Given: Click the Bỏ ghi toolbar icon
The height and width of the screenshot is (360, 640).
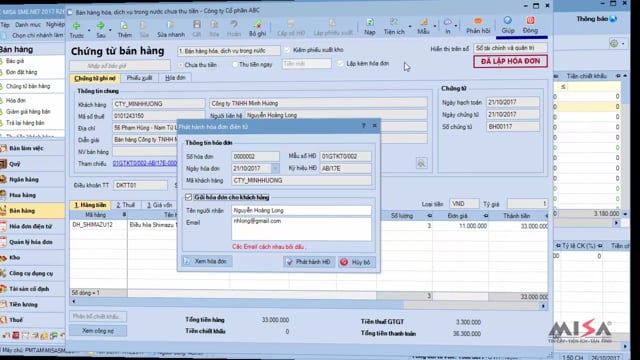Looking at the screenshot, I should pyautogui.click(x=257, y=25).
